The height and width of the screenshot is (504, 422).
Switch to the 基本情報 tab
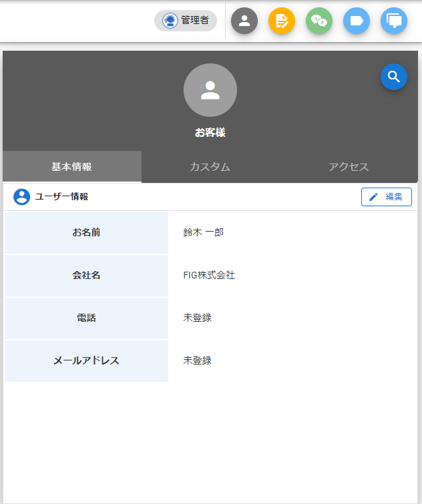click(72, 167)
